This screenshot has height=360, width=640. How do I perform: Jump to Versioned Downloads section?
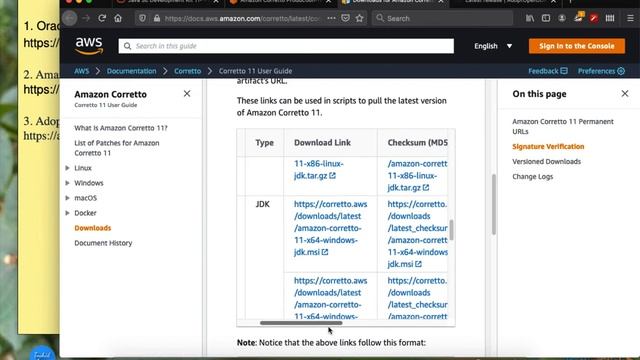tap(547, 162)
